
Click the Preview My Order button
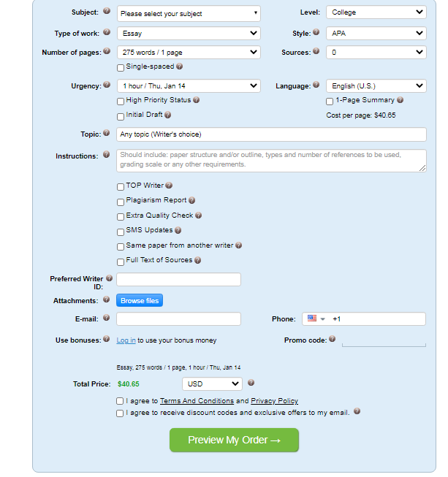(x=234, y=440)
